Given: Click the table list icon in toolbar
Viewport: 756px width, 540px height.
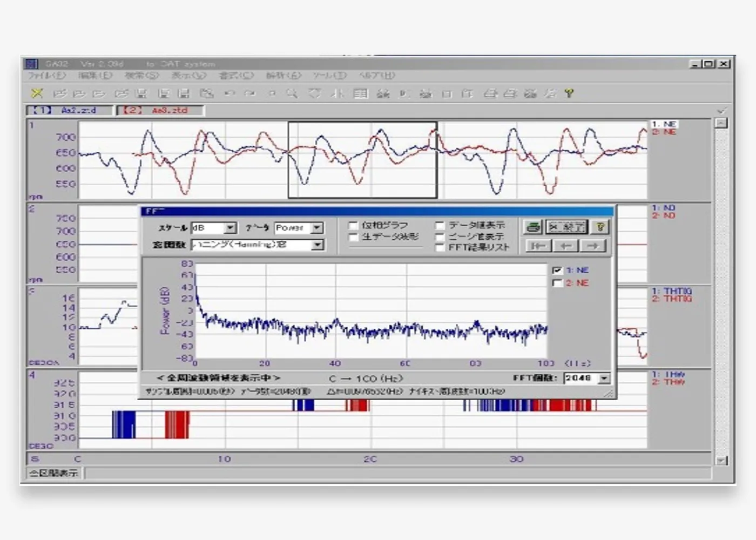Looking at the screenshot, I should [x=360, y=93].
